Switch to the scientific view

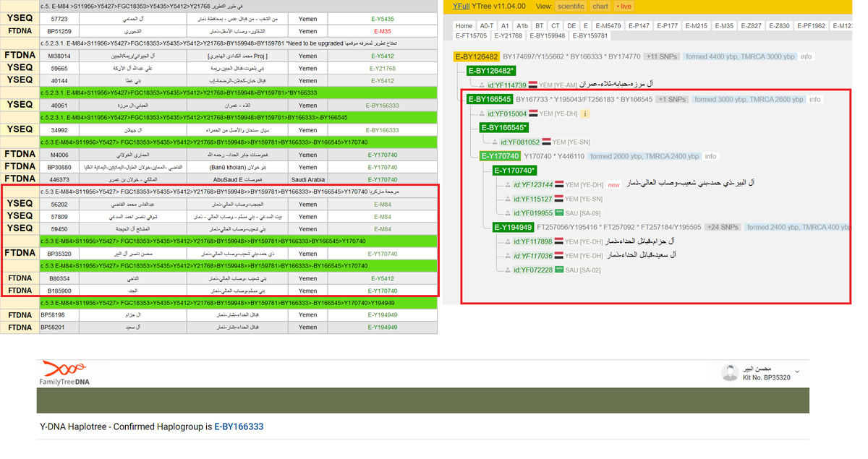pos(571,6)
